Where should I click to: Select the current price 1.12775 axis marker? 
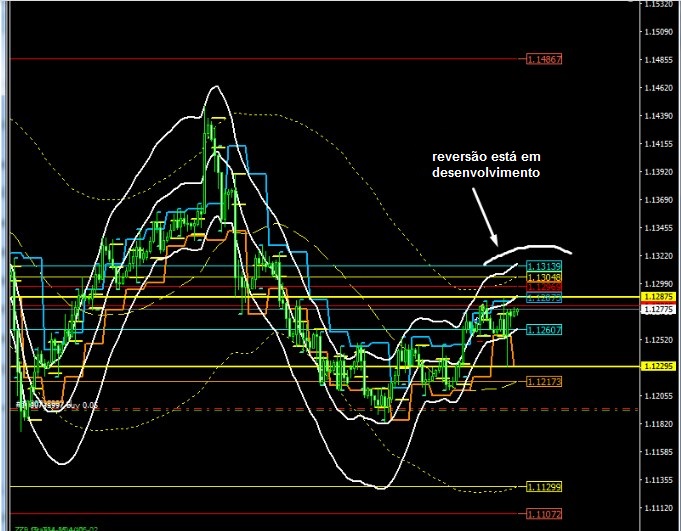pyautogui.click(x=659, y=310)
